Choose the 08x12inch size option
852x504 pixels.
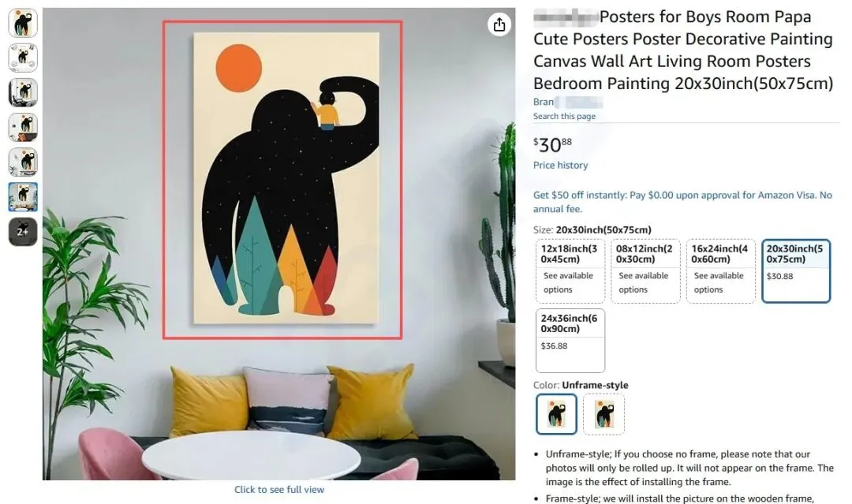tap(645, 271)
